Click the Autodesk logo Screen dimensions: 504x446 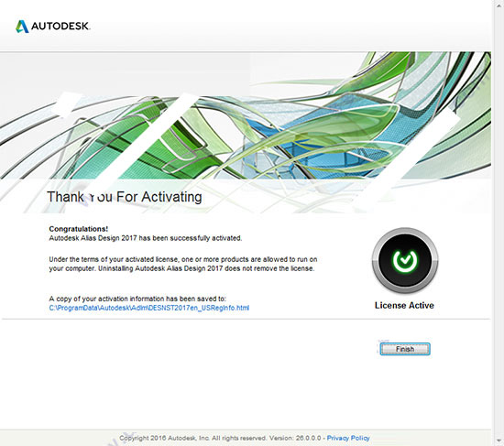click(x=53, y=27)
